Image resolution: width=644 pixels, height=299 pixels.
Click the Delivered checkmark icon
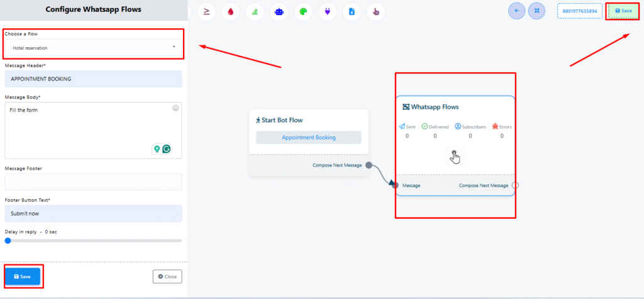tap(425, 126)
